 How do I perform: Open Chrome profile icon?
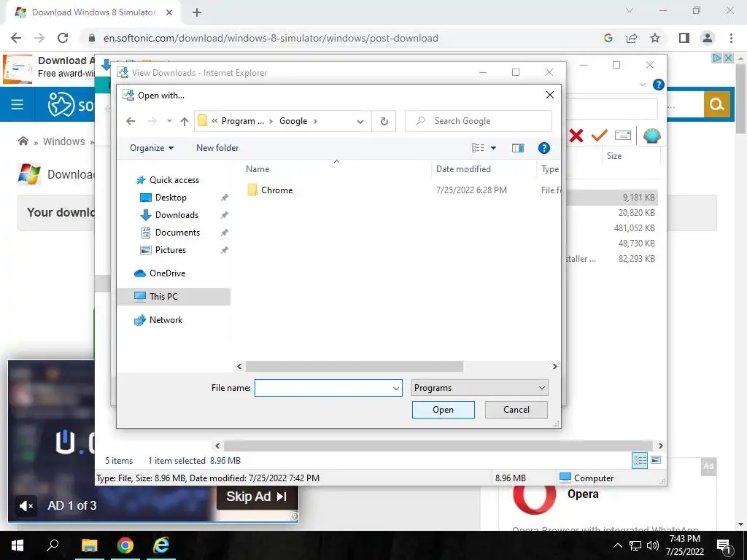coord(708,38)
